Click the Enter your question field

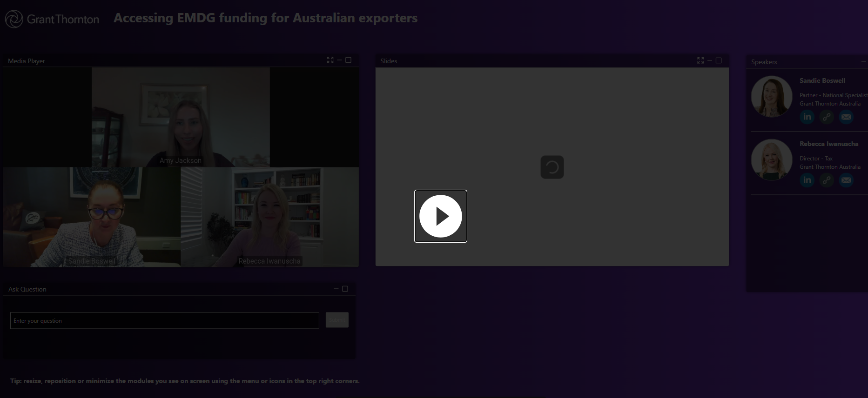coord(164,320)
